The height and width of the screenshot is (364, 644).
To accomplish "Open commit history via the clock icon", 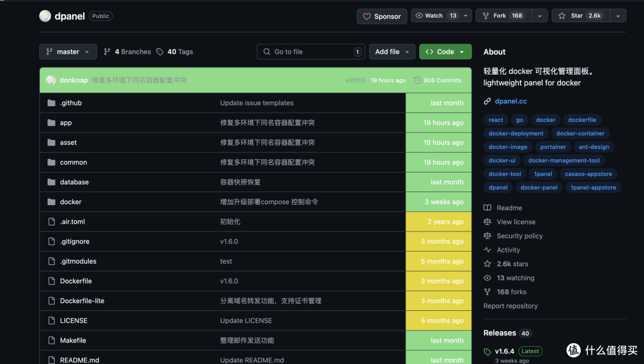I will point(417,80).
